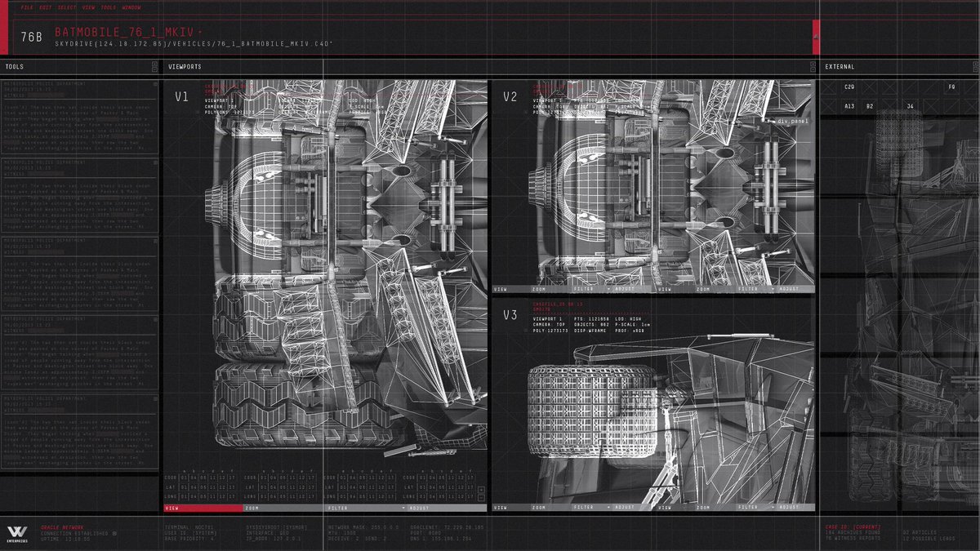Click the left-hand ZOOM button under V2

pos(551,289)
